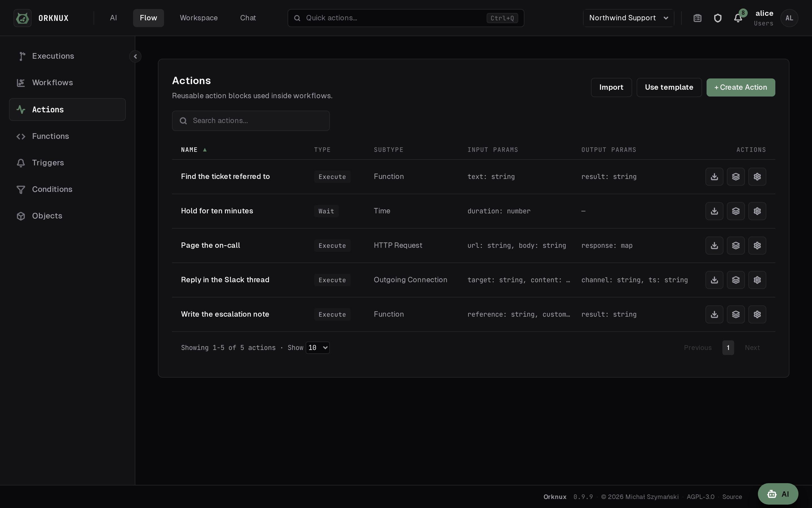
Task: Focus the Search actions field
Action: tap(251, 121)
